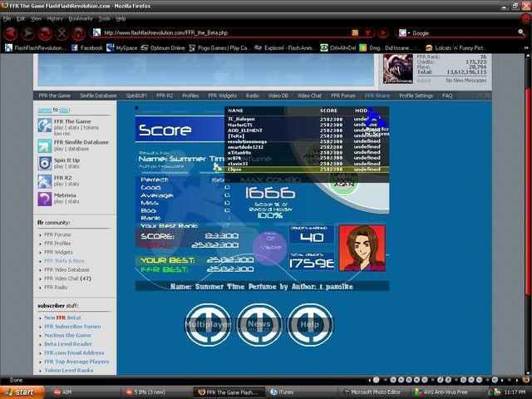Click the Metrivia sidebar icon
This screenshot has height=399, width=532.
(x=44, y=199)
